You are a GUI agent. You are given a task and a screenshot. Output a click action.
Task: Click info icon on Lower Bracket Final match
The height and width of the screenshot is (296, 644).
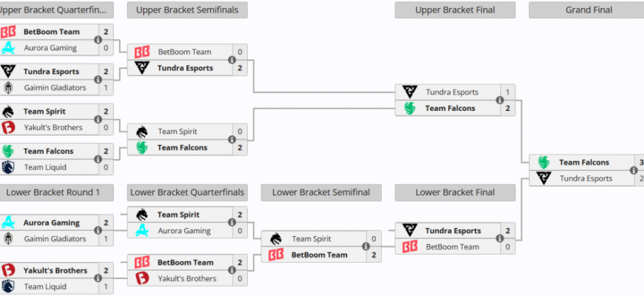[500, 238]
